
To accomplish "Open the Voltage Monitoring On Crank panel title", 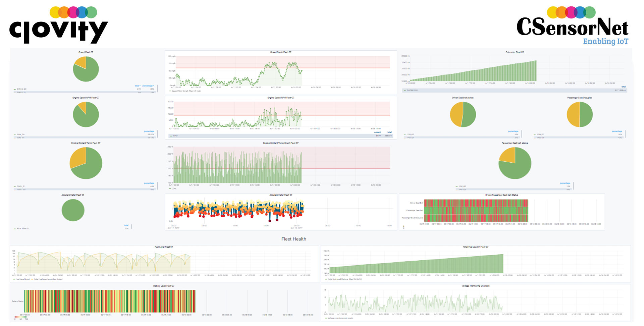I will pyautogui.click(x=476, y=286).
